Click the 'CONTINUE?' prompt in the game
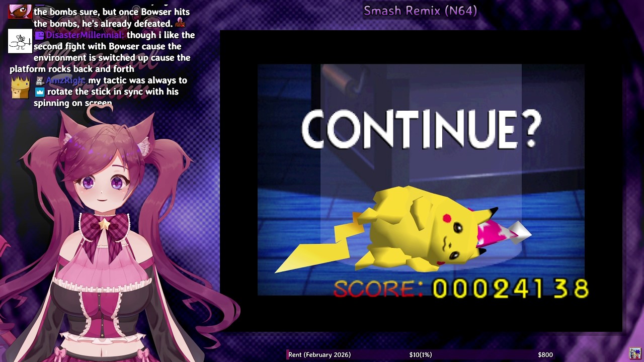This screenshot has height=362, width=644. (x=422, y=130)
